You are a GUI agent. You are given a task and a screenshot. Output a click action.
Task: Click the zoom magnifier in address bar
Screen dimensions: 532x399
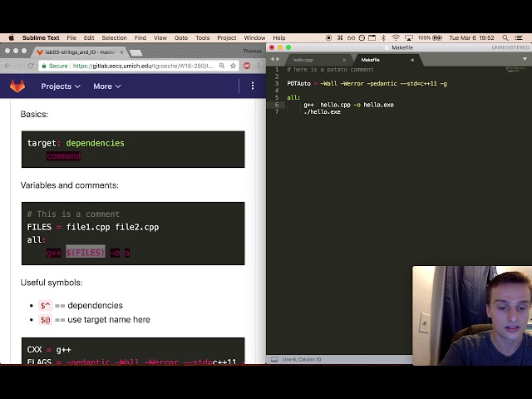click(222, 66)
